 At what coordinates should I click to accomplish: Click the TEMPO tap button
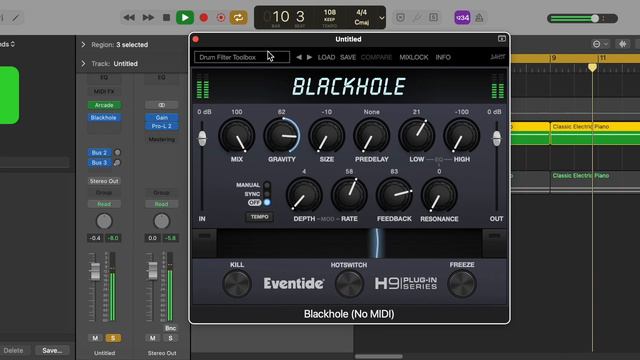click(260, 217)
